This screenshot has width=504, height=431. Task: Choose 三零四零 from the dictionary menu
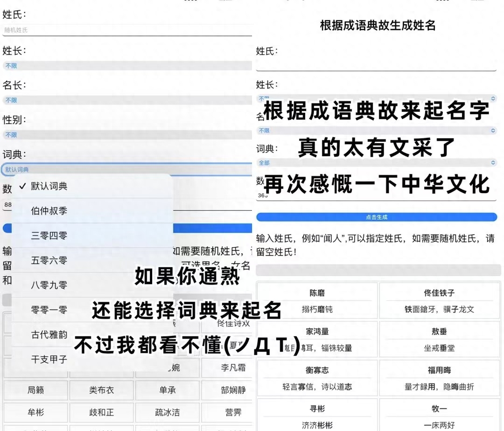(x=92, y=236)
